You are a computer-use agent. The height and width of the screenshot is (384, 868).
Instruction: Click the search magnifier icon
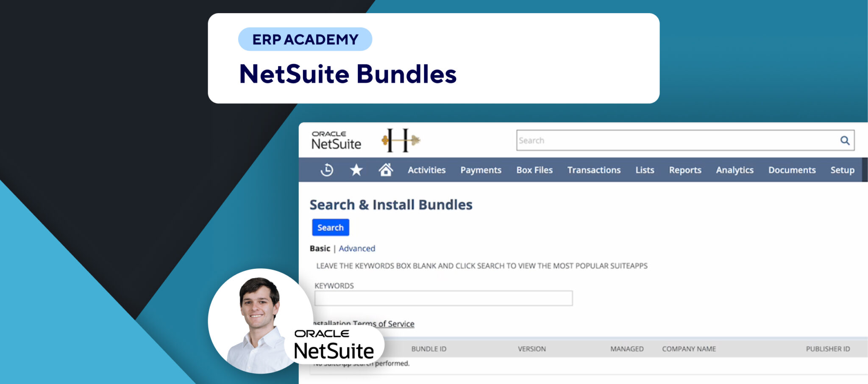tap(845, 140)
